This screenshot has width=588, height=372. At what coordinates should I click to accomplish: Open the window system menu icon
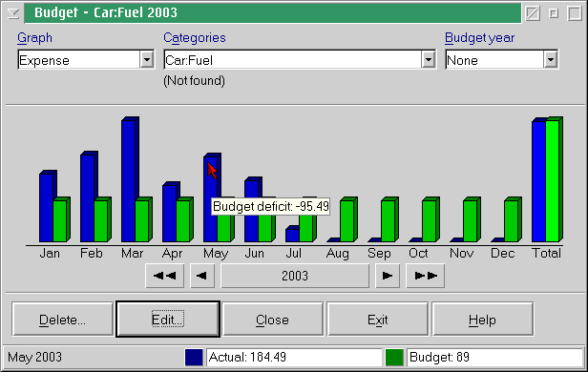12,13
